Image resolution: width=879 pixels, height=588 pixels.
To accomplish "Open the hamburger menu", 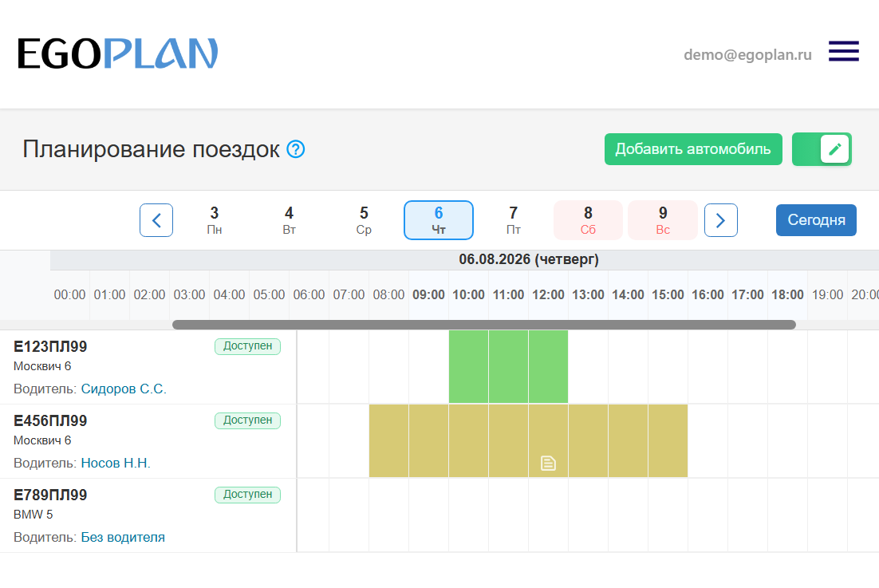I will tap(844, 51).
